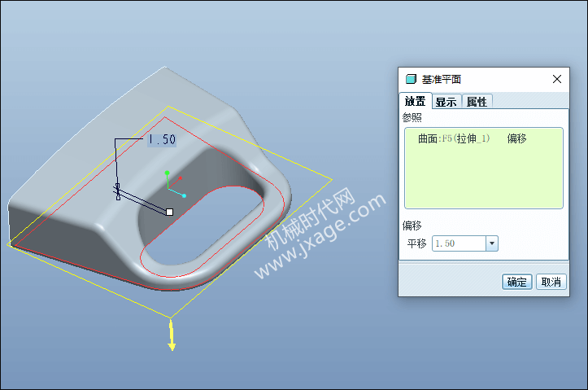This screenshot has height=390, width=588.
Task: Open the 显示 tab
Action: 446,102
